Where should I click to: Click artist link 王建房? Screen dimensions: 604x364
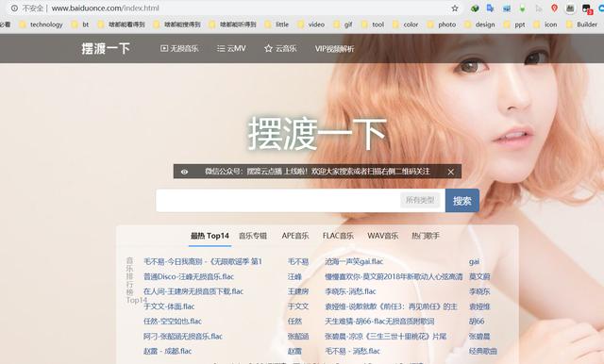click(x=298, y=291)
